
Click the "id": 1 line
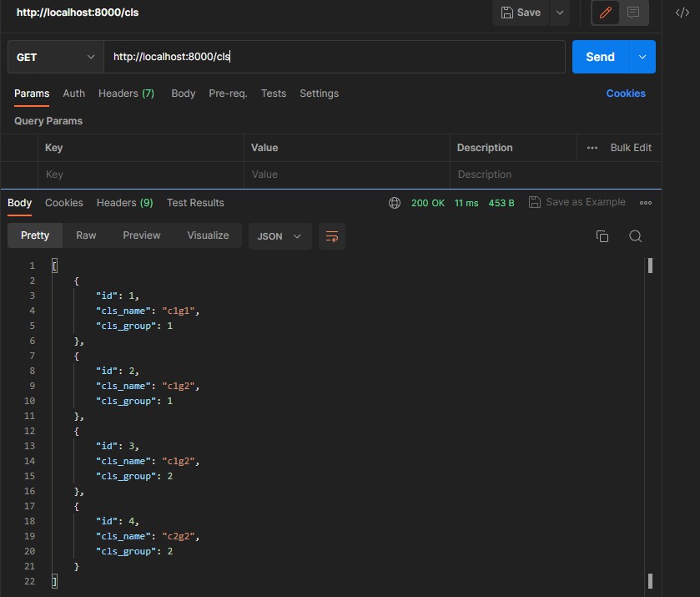click(118, 296)
